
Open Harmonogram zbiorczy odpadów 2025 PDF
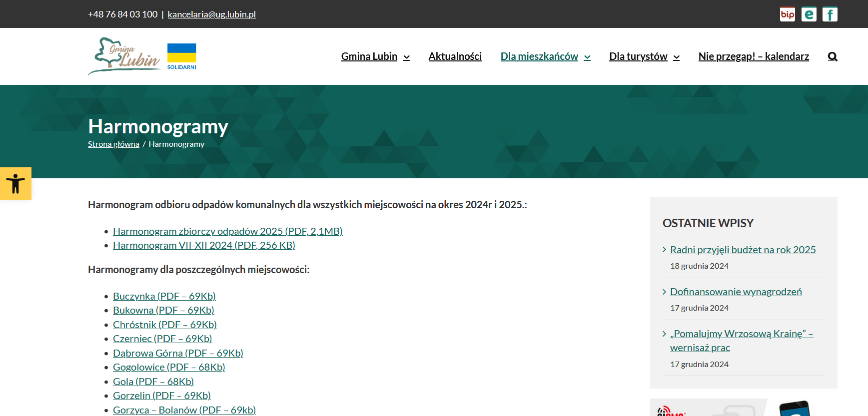click(x=227, y=231)
